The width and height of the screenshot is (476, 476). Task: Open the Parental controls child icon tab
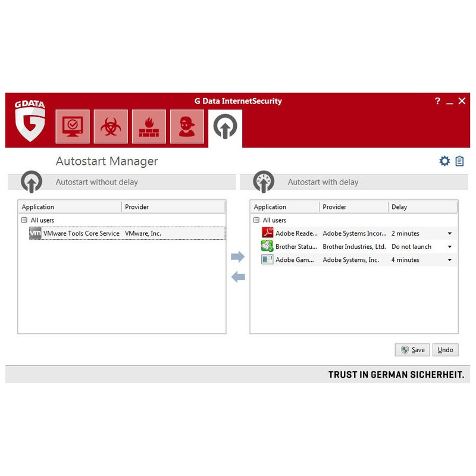point(187,126)
